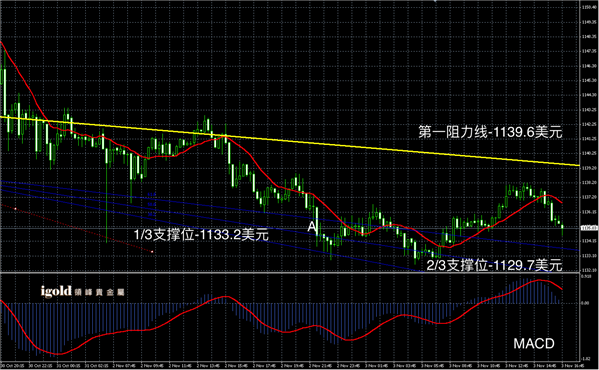Click the 1150.40 price axis label
The height and width of the screenshot is (370, 599).
click(x=590, y=7)
